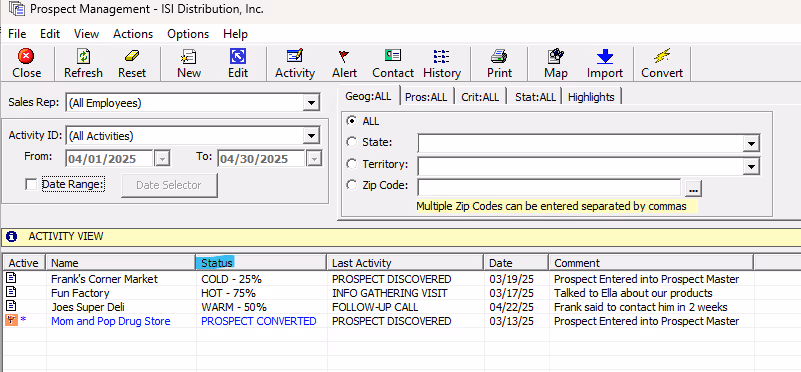
Task: Select the Mom and Pop Drug Store name
Action: coord(110,321)
